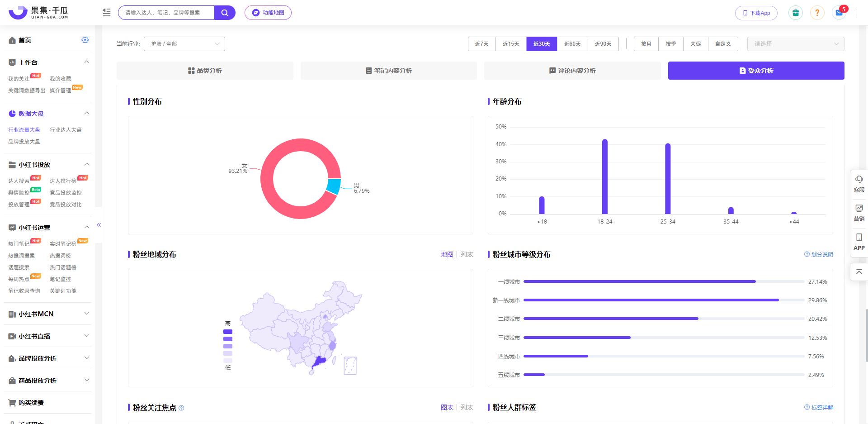The height and width of the screenshot is (424, 868).
Task: Collapse the 数据大盘 section
Action: (x=87, y=113)
